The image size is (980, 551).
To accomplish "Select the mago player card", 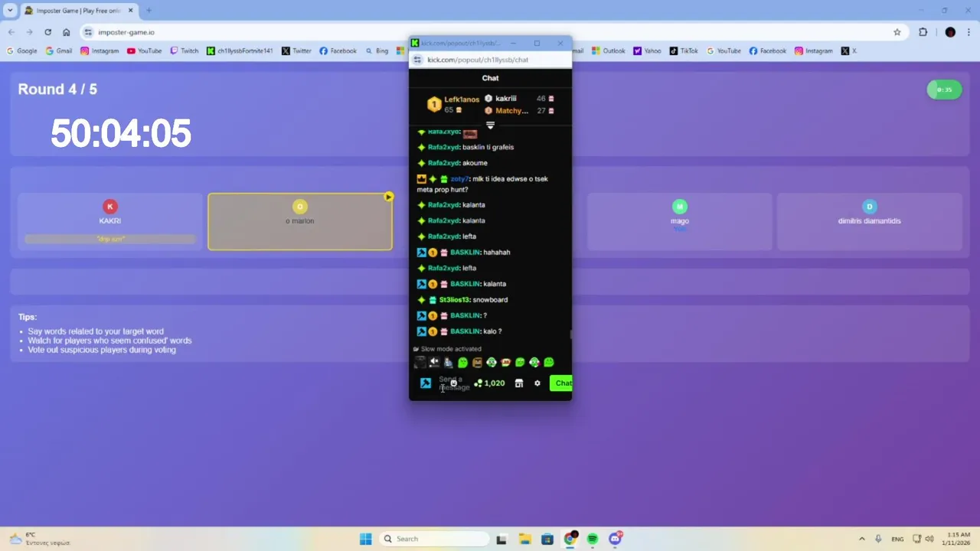I will tap(679, 221).
